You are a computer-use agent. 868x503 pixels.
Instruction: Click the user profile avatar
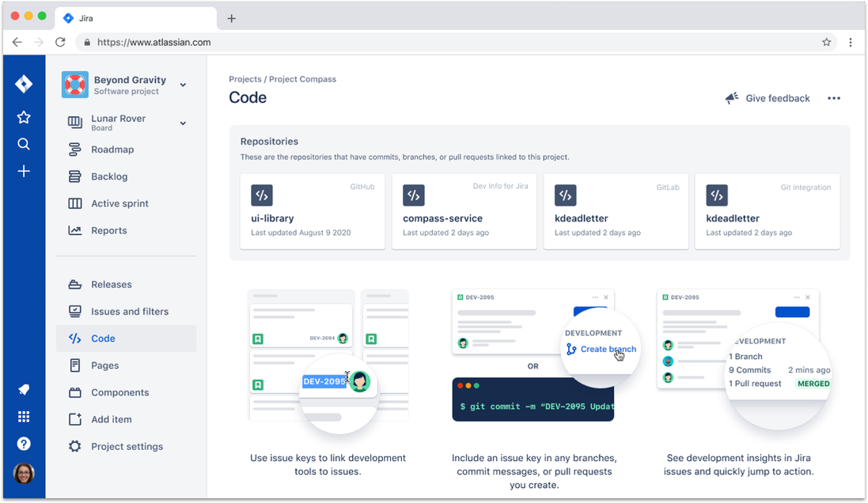click(x=24, y=473)
